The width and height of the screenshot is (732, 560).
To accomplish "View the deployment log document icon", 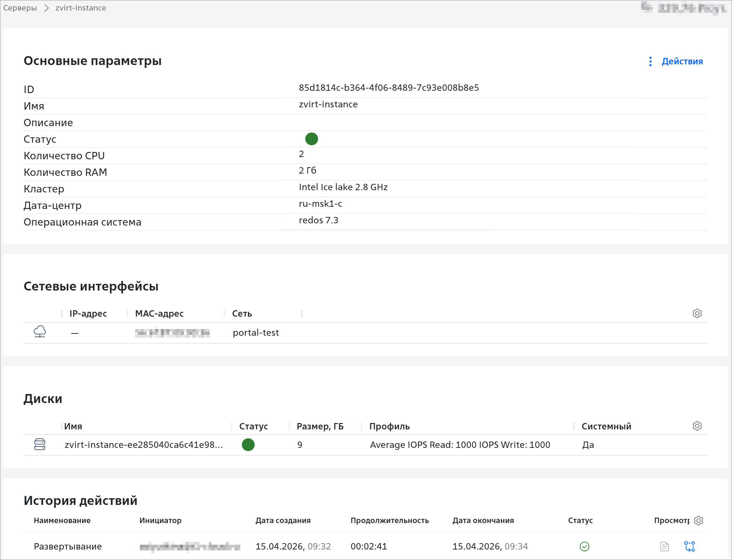I will pos(664,546).
